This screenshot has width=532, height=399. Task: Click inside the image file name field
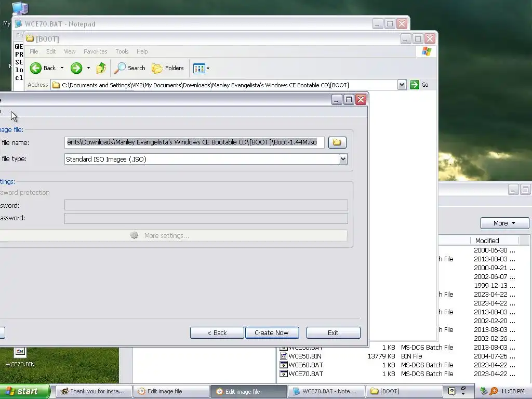point(194,142)
